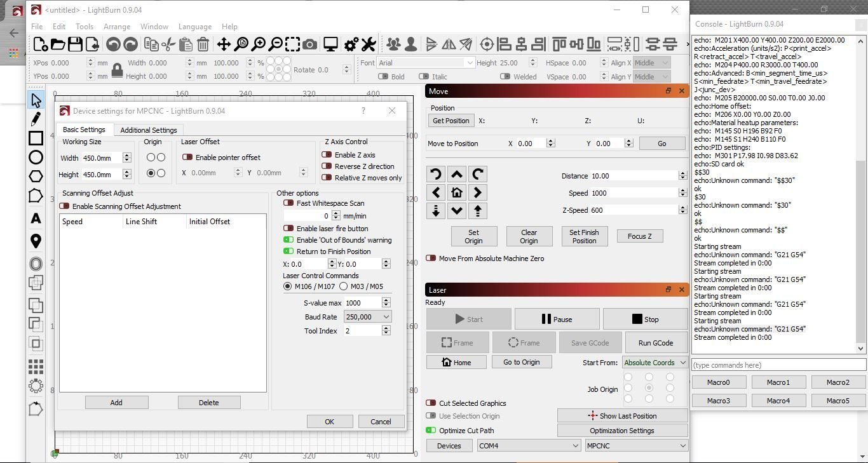Open Device Settings wrench-screwdriver icon
868x463 pixels.
tap(369, 44)
